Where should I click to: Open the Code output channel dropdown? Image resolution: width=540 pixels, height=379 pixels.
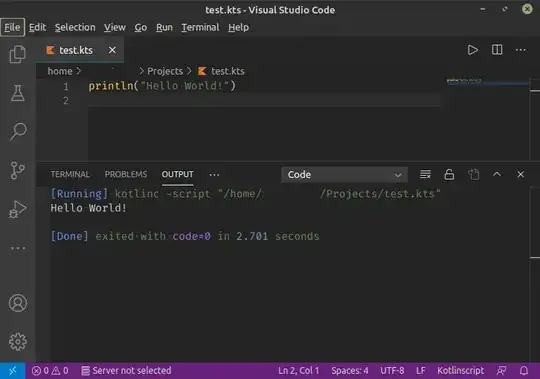pyautogui.click(x=344, y=175)
